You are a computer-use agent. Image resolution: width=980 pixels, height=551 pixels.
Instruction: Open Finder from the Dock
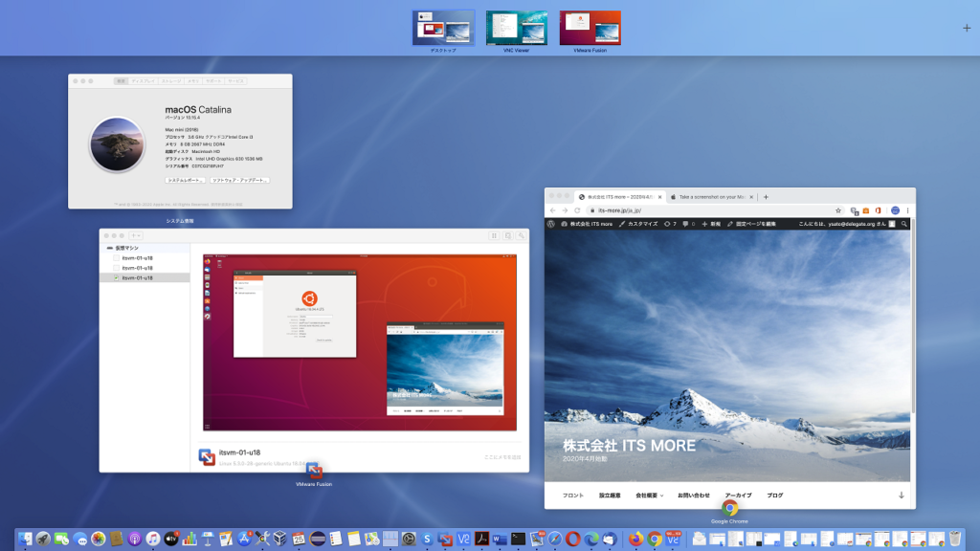(26, 540)
